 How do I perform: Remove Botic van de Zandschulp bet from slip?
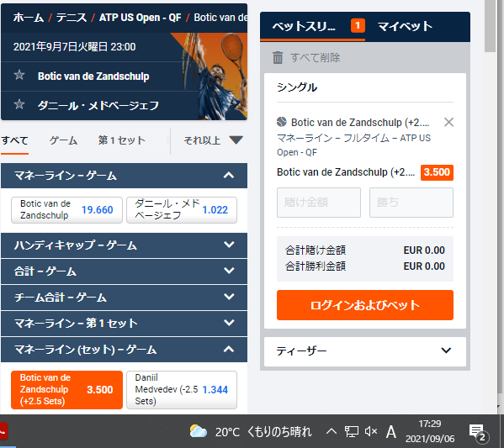pos(448,122)
